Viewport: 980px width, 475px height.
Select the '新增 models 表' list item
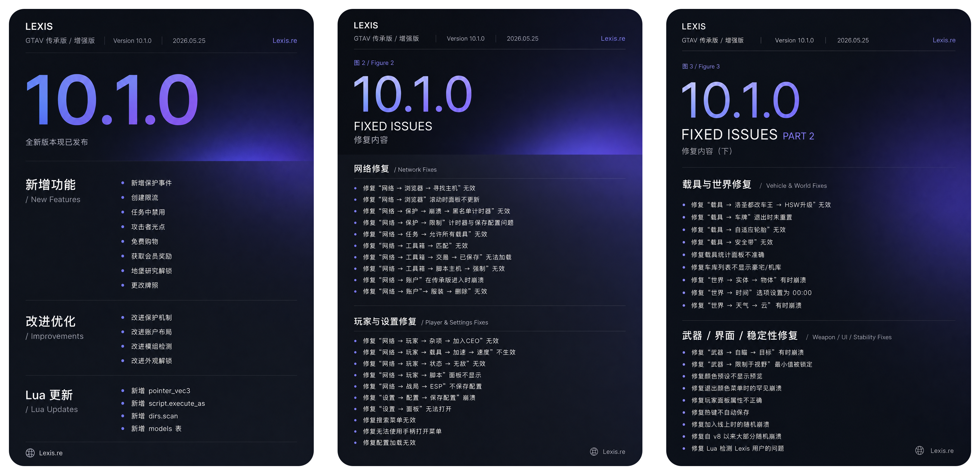click(156, 429)
